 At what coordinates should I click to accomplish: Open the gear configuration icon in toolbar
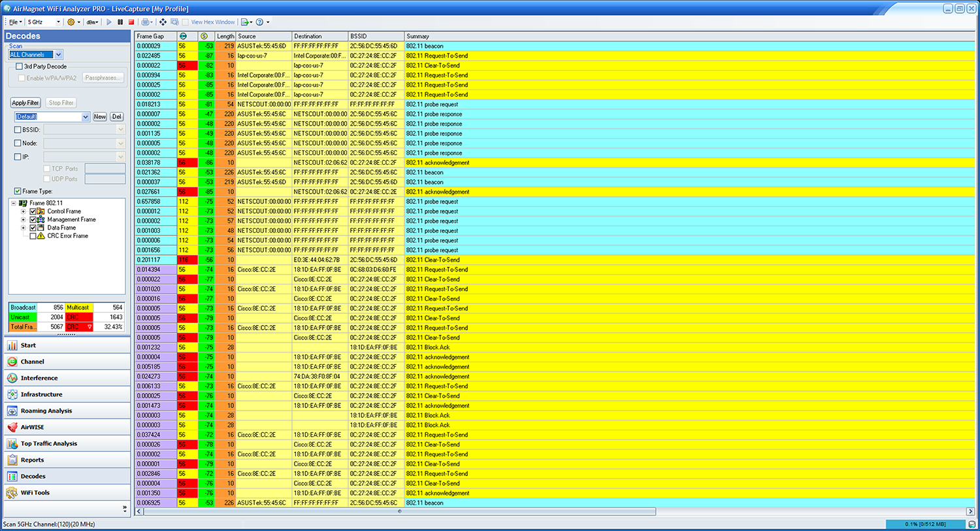(71, 22)
